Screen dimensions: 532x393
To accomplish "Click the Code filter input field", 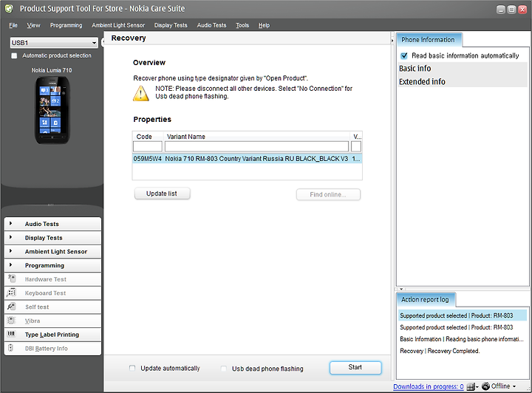I will [x=148, y=146].
